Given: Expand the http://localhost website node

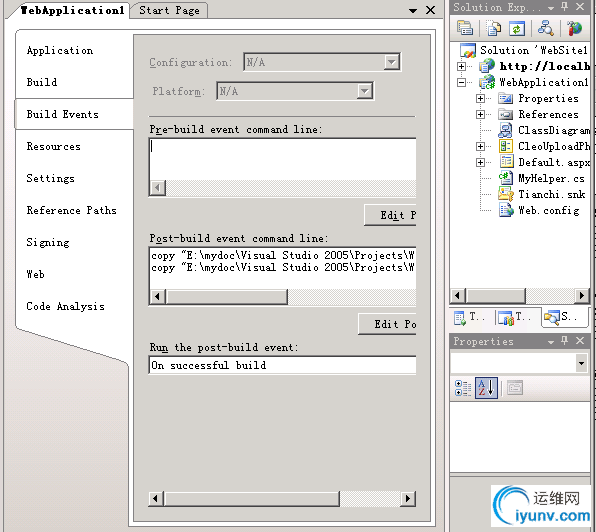Looking at the screenshot, I should click(461, 66).
